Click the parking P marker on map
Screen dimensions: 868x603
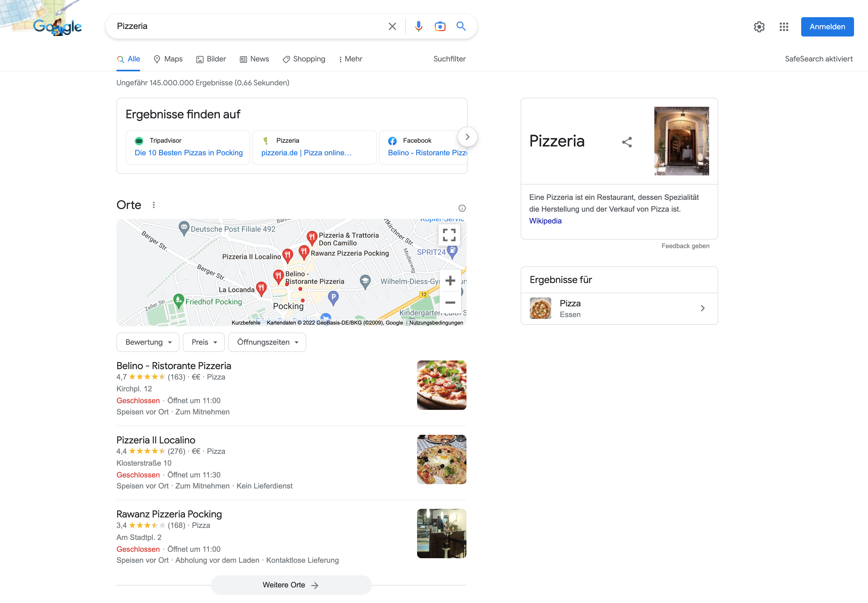coord(333,298)
